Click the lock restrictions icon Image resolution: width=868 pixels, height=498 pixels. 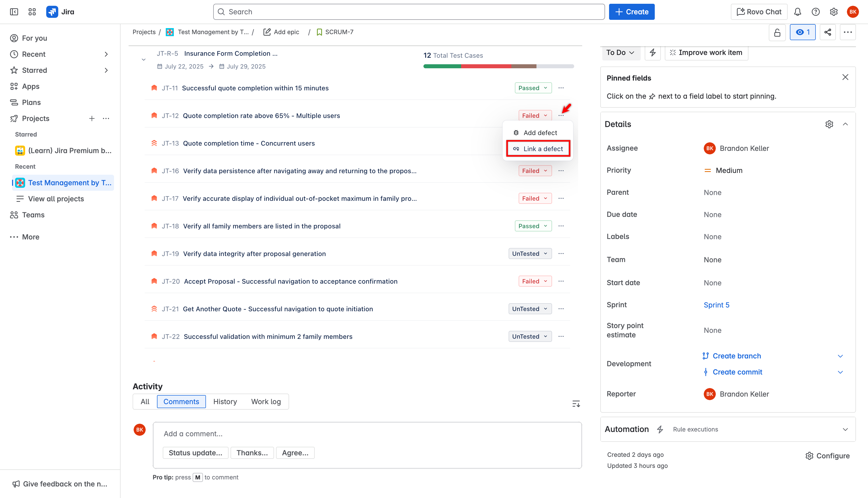pyautogui.click(x=777, y=32)
